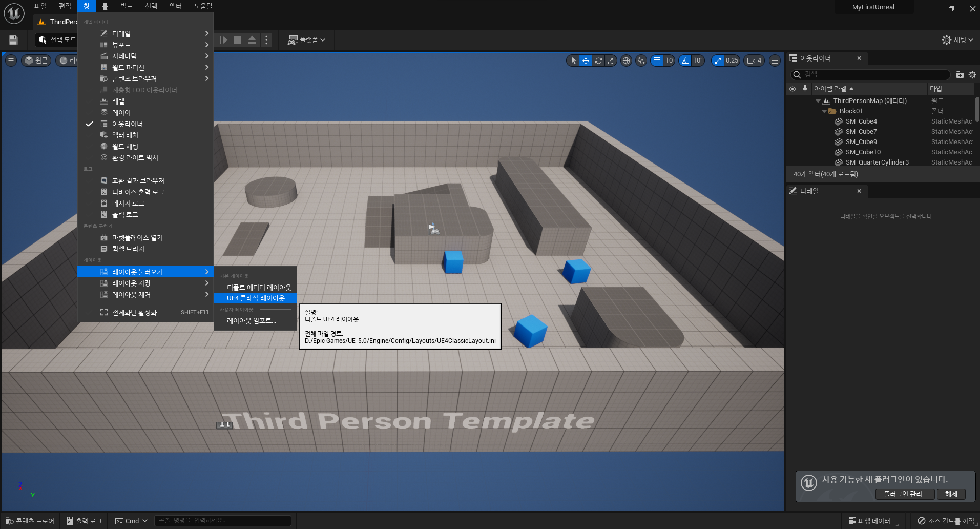Open the Cmd console type dropdown
Image resolution: width=980 pixels, height=529 pixels.
[131, 521]
